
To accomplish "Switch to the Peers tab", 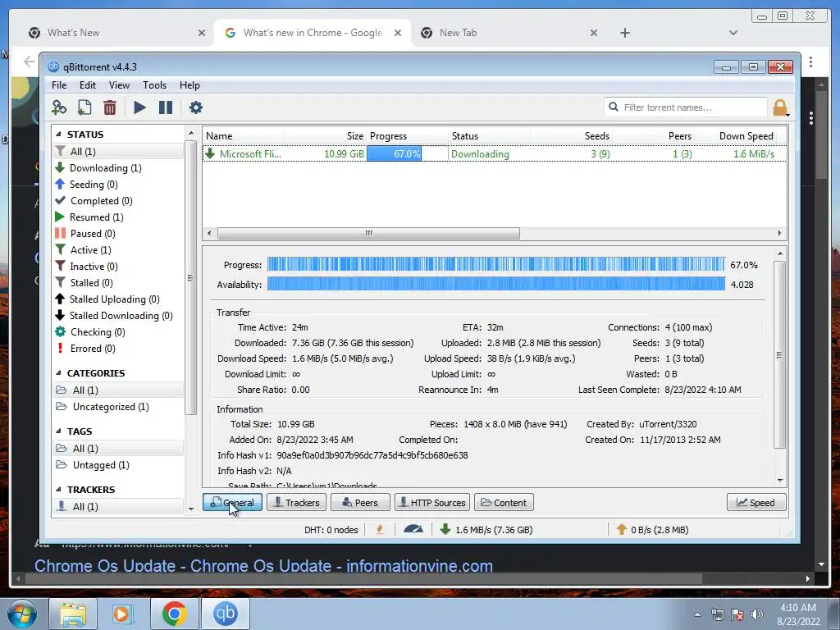I will 360,503.
